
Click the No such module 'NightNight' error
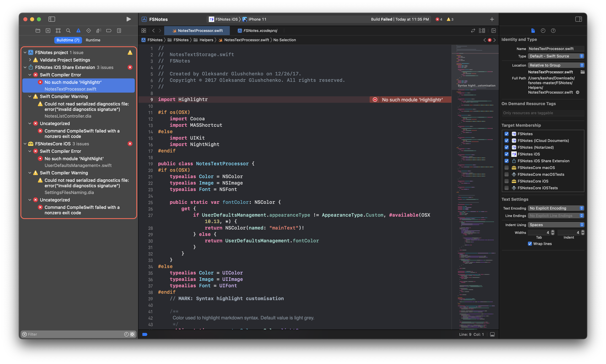pos(74,159)
